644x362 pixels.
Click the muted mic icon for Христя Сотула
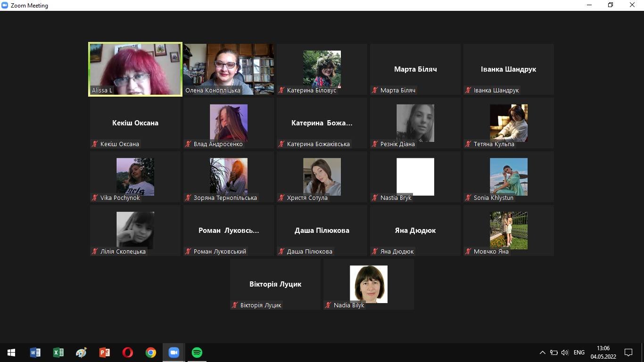pyautogui.click(x=282, y=197)
